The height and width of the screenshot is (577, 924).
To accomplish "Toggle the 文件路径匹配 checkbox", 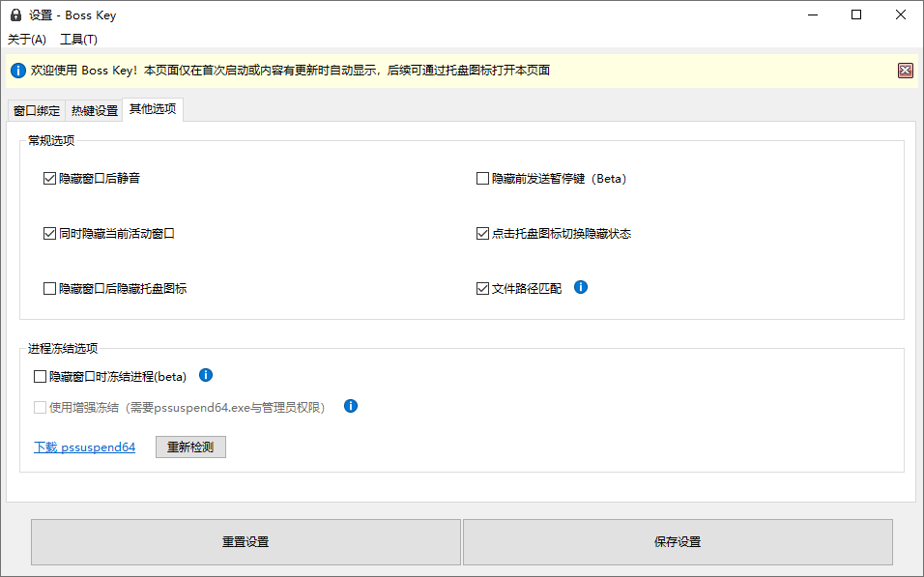I will click(x=482, y=289).
